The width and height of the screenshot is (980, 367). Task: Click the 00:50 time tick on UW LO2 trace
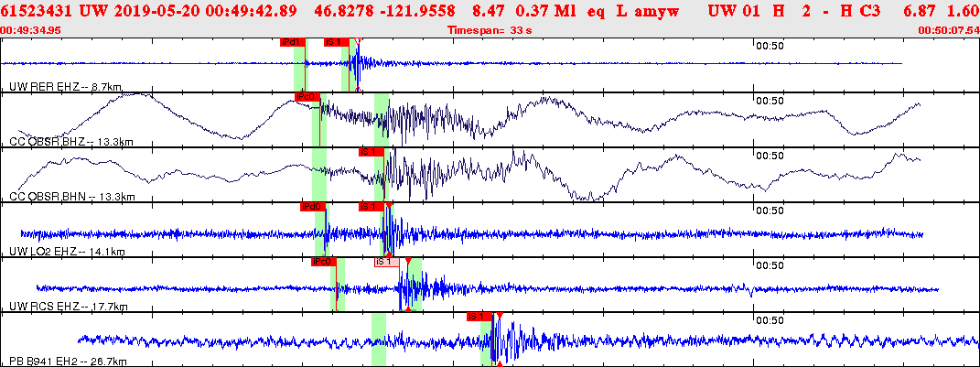(x=770, y=210)
